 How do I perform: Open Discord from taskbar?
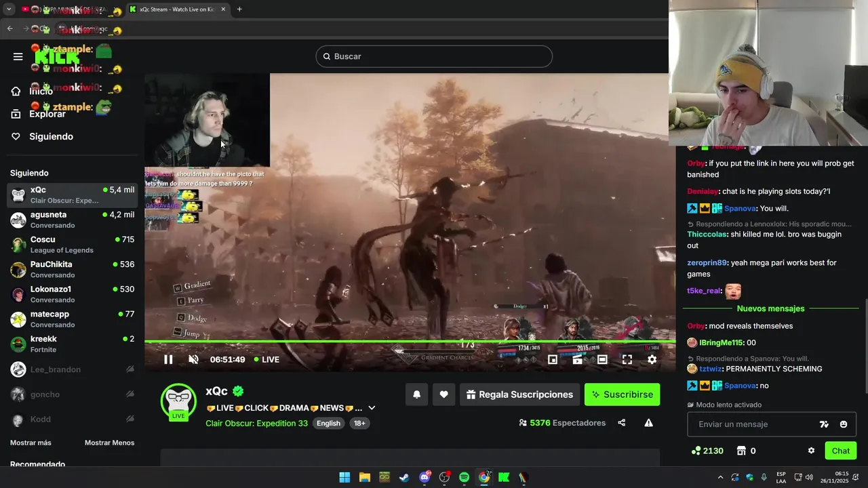point(425,477)
